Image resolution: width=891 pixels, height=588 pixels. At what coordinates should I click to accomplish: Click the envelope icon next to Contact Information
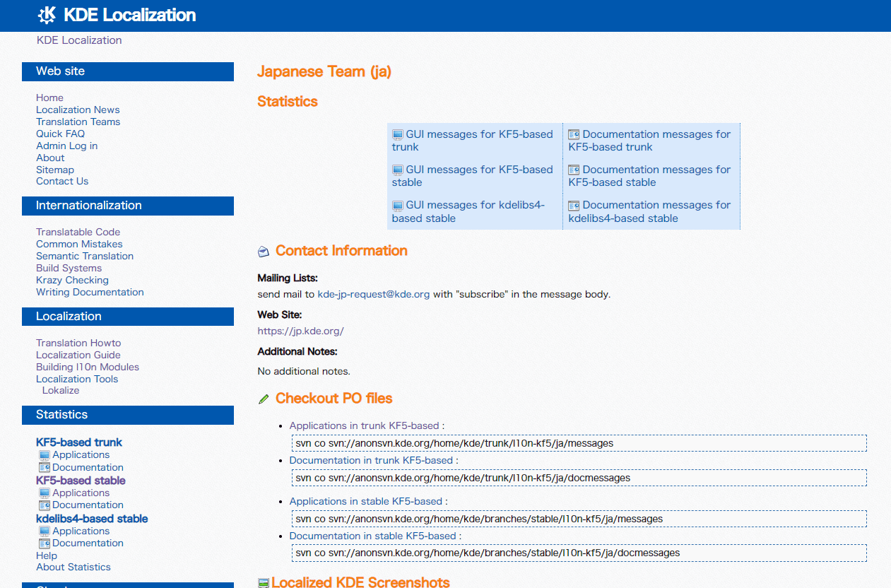264,251
